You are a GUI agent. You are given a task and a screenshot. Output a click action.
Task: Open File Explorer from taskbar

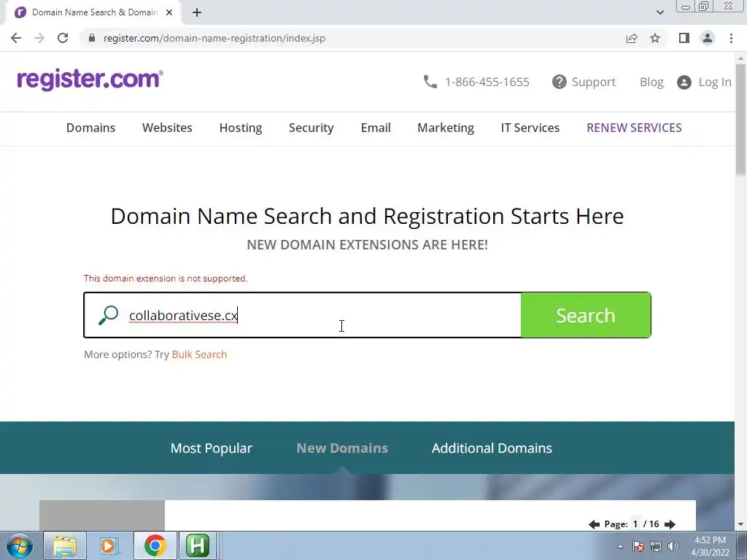click(65, 545)
